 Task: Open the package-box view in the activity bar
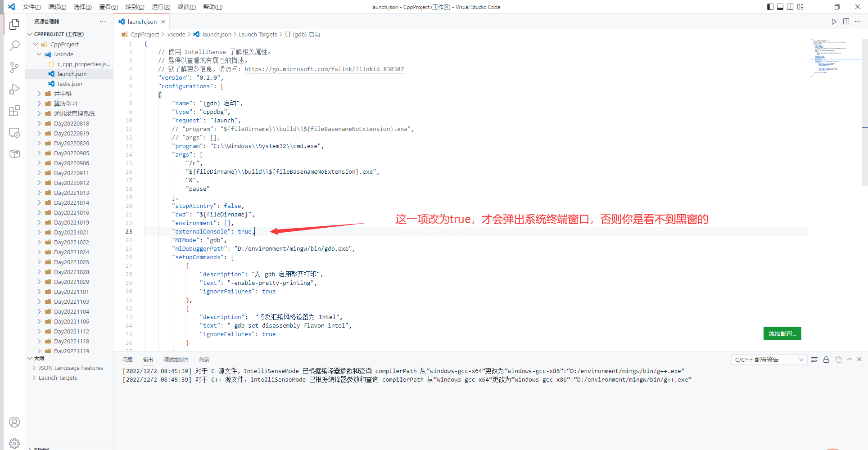pos(14,154)
